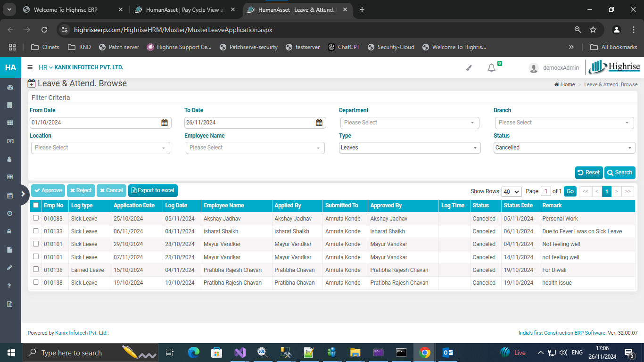Click Export to excel button
This screenshot has height=362, width=644.
pyautogui.click(x=153, y=190)
